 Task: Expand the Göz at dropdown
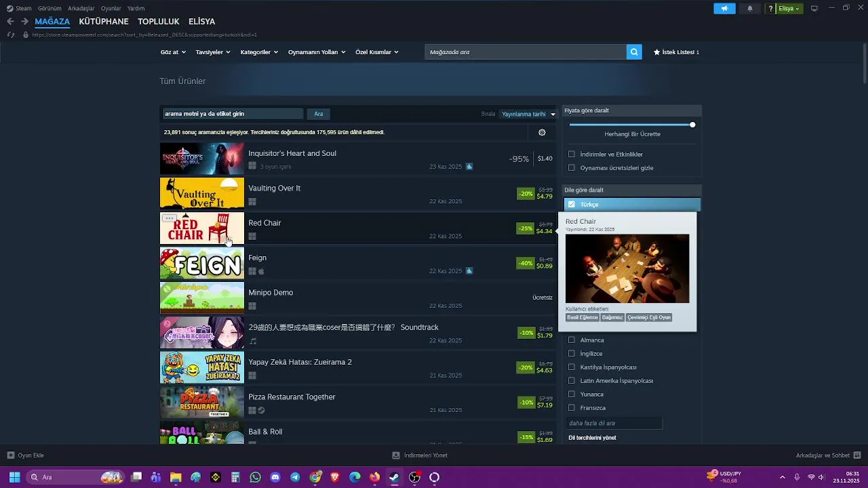point(173,52)
